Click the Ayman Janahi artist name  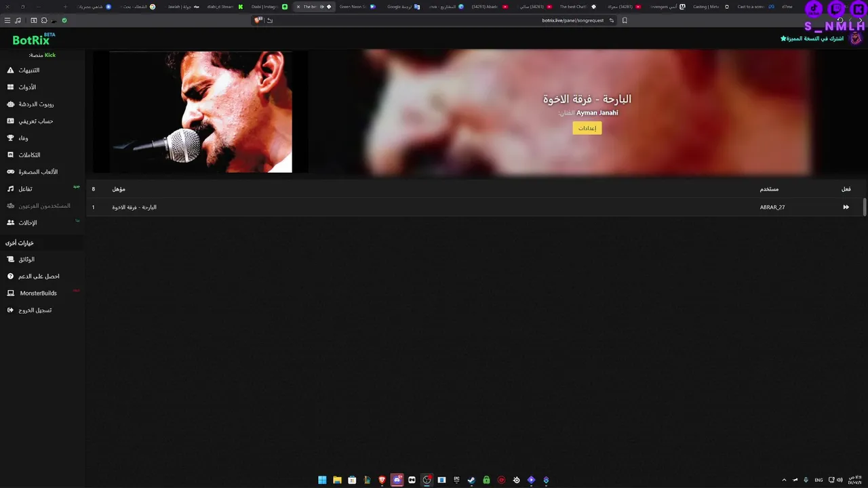[x=597, y=113]
